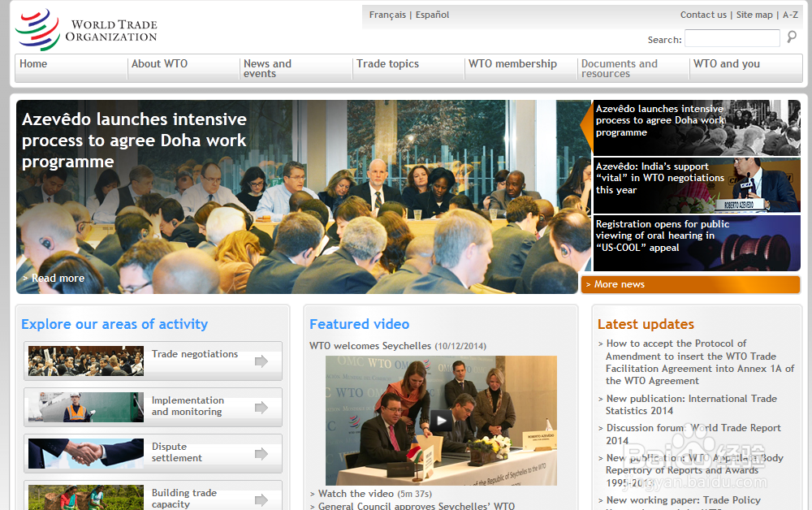This screenshot has width=812, height=510.
Task: Open the A-Z index link
Action: click(790, 15)
